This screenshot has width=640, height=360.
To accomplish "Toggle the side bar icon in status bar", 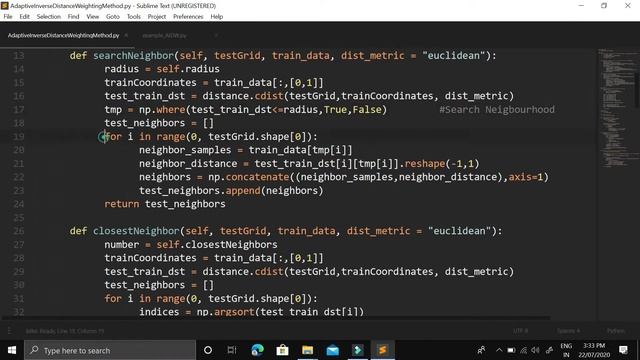I will tap(9, 331).
